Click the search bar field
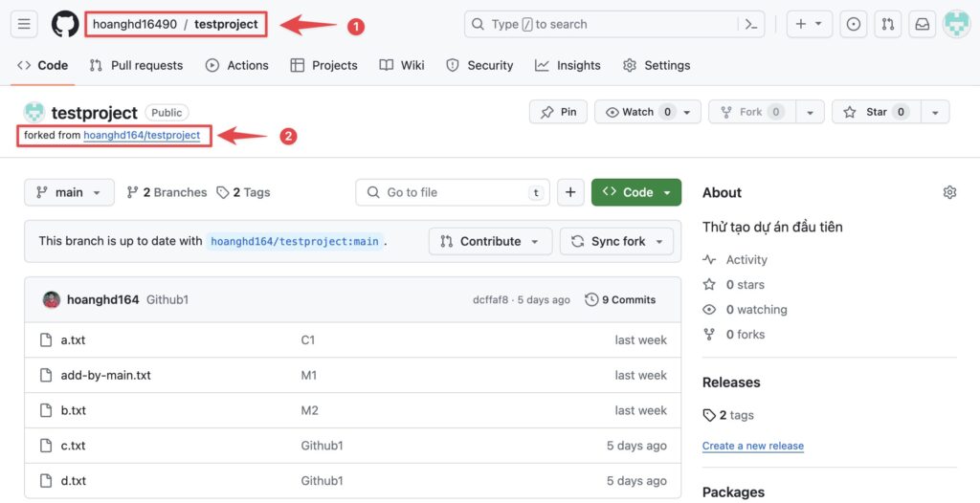 (x=614, y=24)
